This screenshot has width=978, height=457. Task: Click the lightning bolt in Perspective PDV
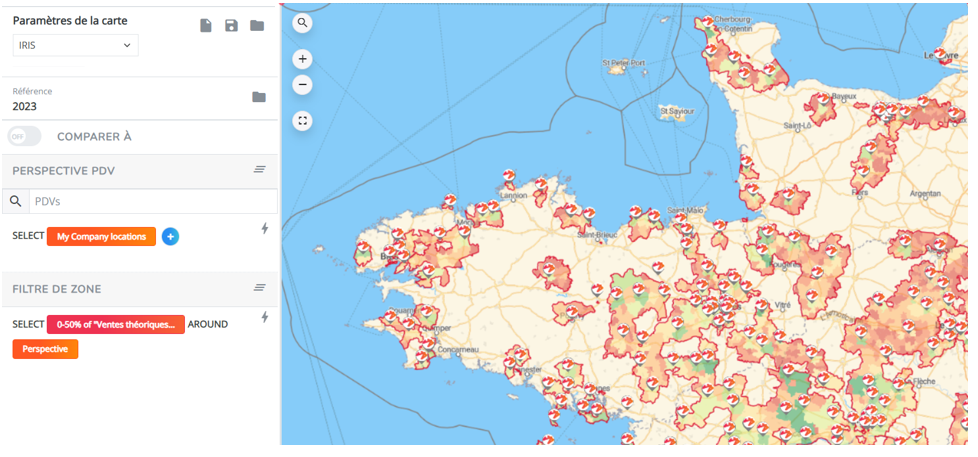pyautogui.click(x=264, y=229)
